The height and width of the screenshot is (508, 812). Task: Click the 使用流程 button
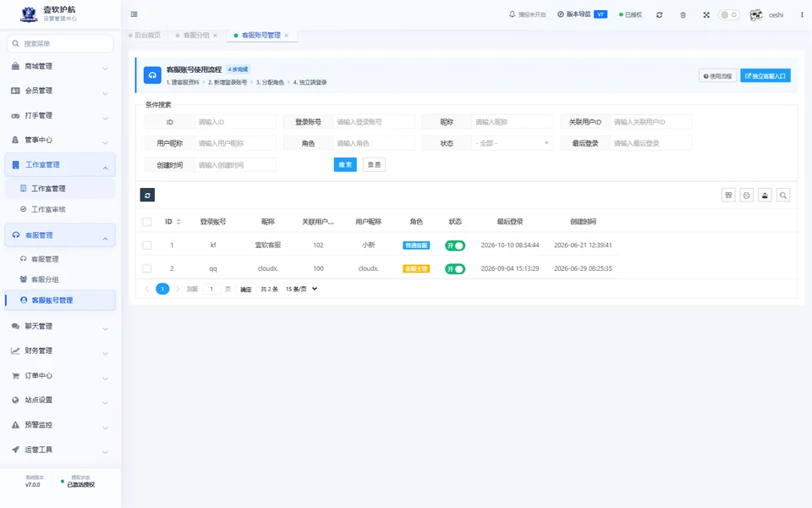[718, 76]
